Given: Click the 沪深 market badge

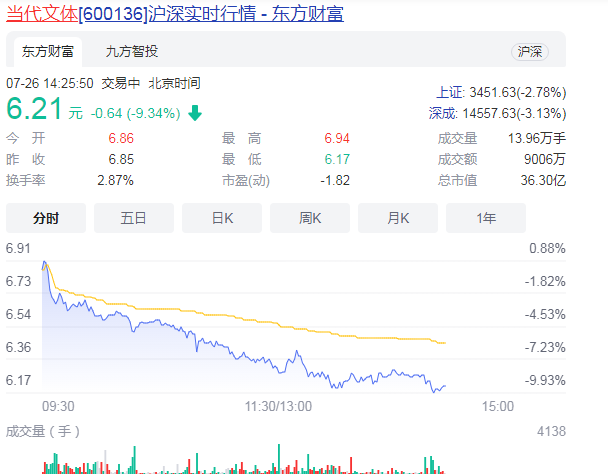Looking at the screenshot, I should 529,51.
